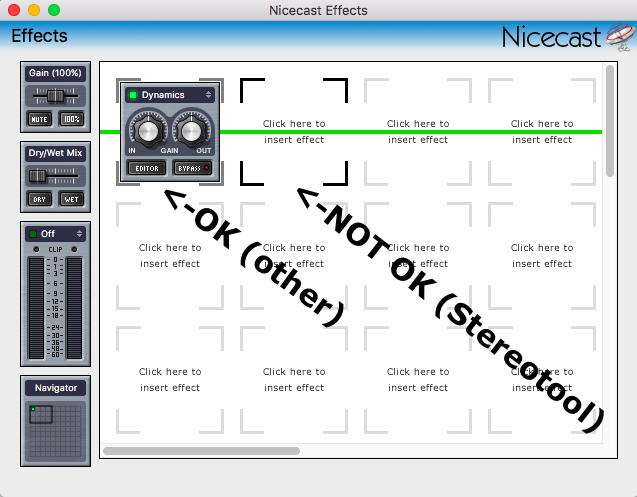Click the Gain slider handle

tap(55, 96)
